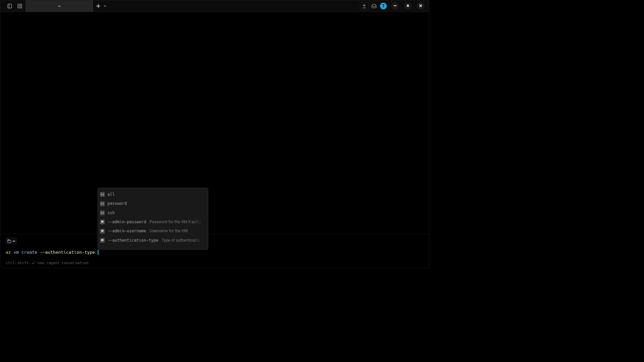Image resolution: width=644 pixels, height=362 pixels.
Task: Minimize the terminal window
Action: click(395, 6)
